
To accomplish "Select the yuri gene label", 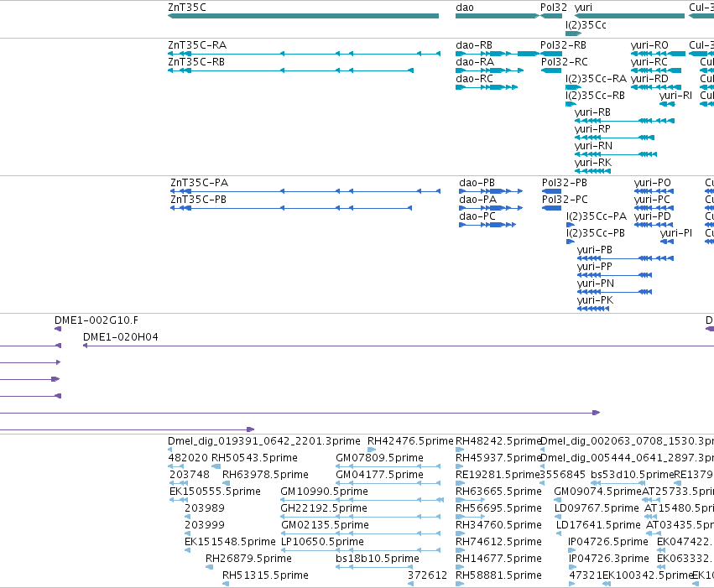I will coord(583,8).
